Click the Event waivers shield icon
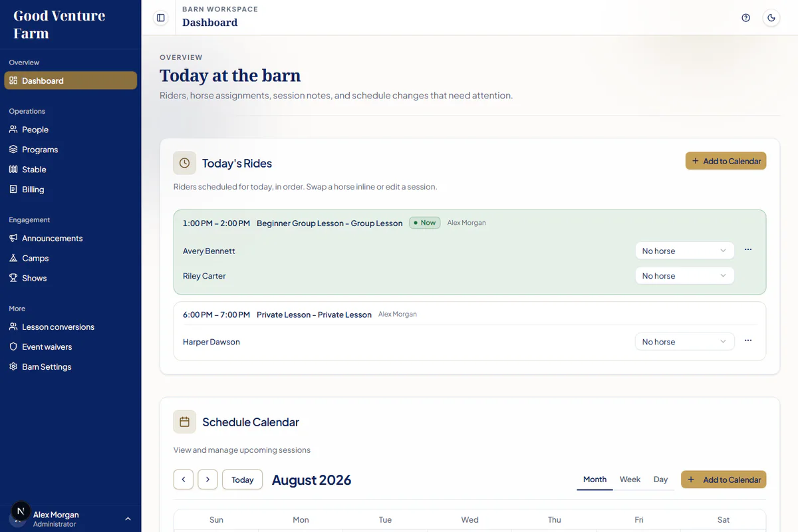 (x=13, y=347)
